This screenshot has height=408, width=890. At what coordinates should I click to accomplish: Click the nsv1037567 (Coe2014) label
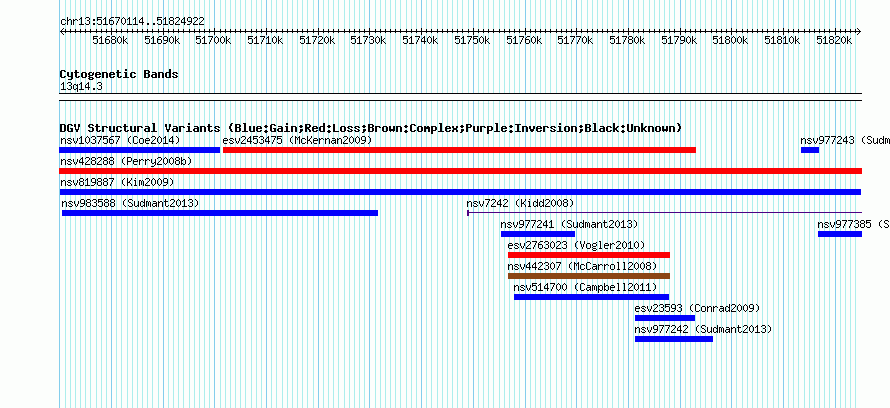120,140
